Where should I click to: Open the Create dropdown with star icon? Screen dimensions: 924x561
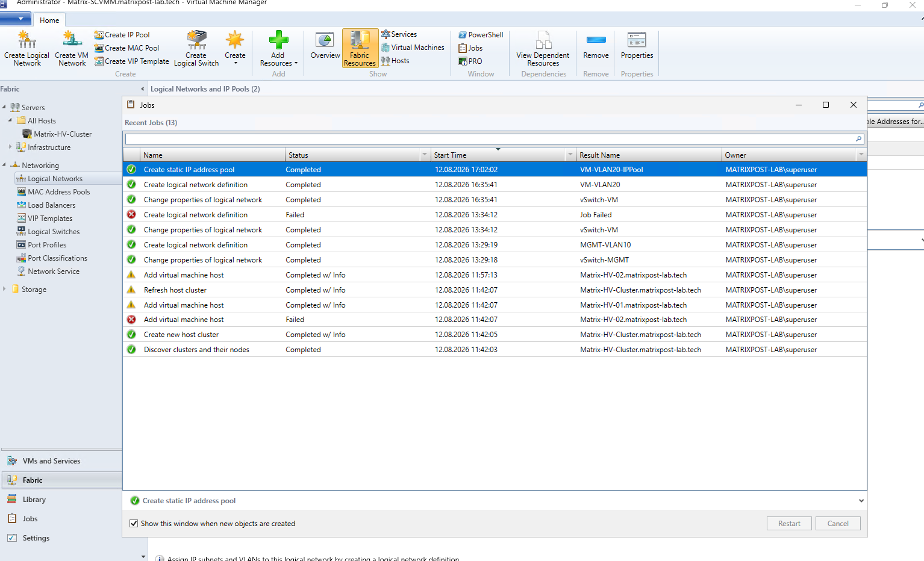click(235, 48)
